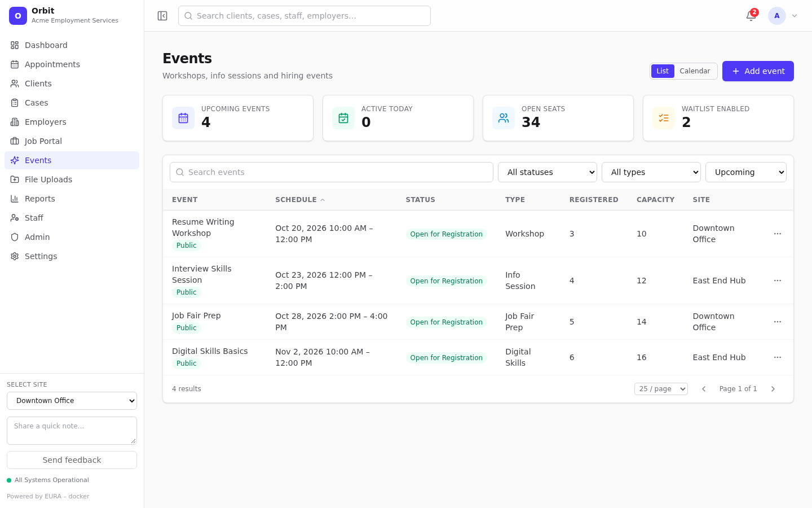The image size is (812, 508).
Task: Go to Appointments page
Action: (x=72, y=64)
